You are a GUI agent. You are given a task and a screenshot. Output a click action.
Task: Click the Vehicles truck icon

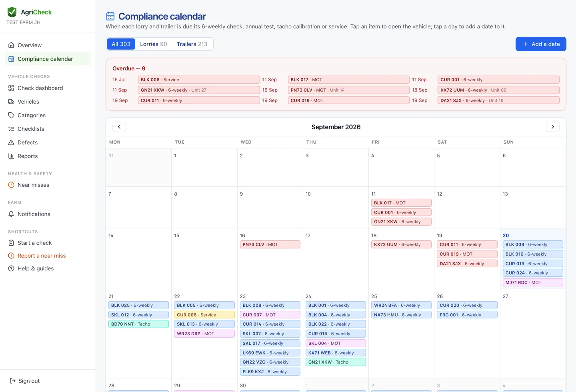coord(11,102)
